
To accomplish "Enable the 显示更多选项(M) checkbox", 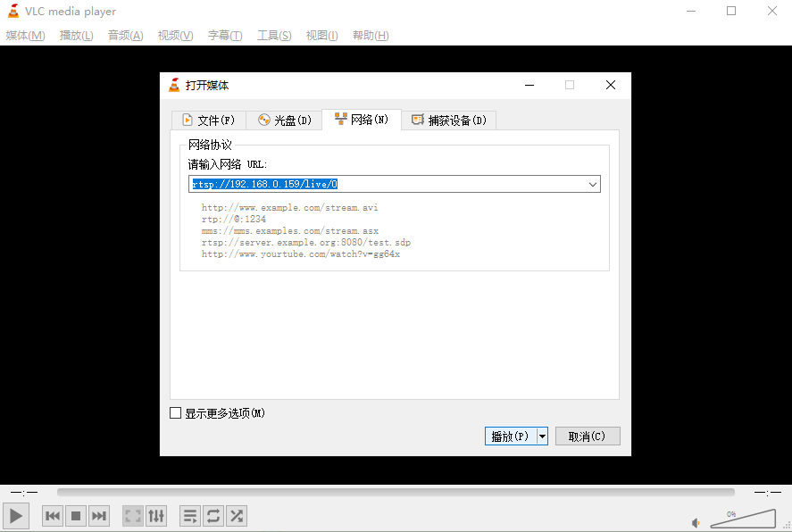I will (175, 413).
